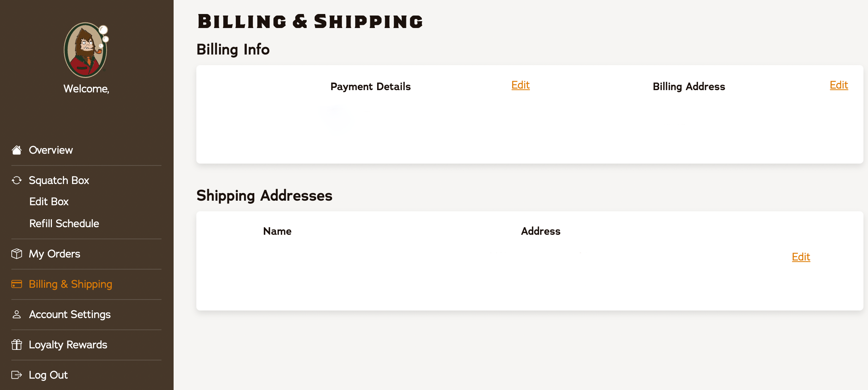Click the Dr. Squatch avatar logo

[86, 50]
